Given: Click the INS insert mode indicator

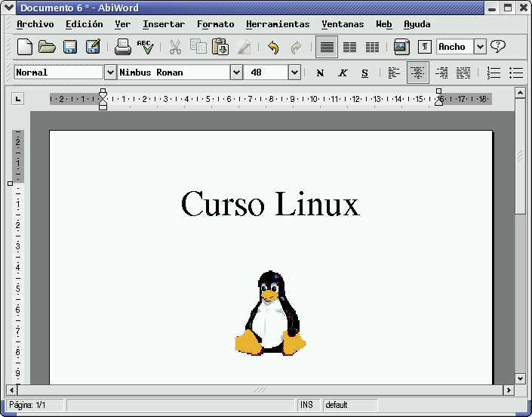Looking at the screenshot, I should 309,405.
